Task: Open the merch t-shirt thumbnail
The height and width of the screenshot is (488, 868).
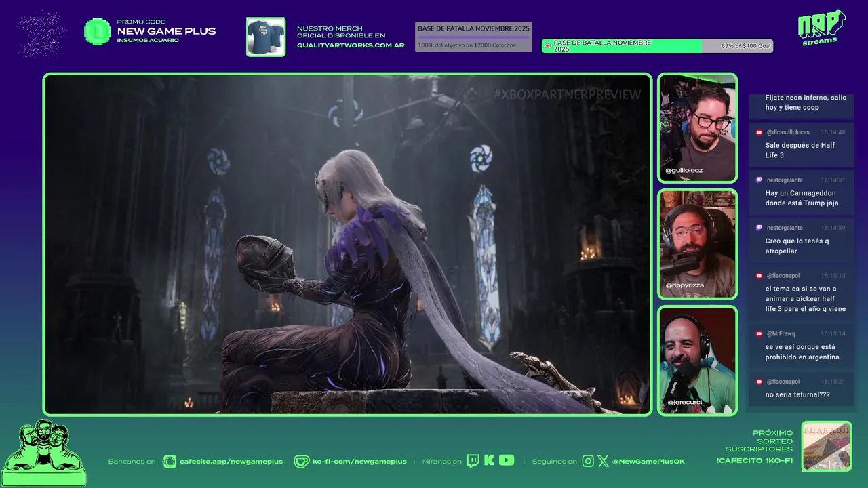Action: pos(266,37)
